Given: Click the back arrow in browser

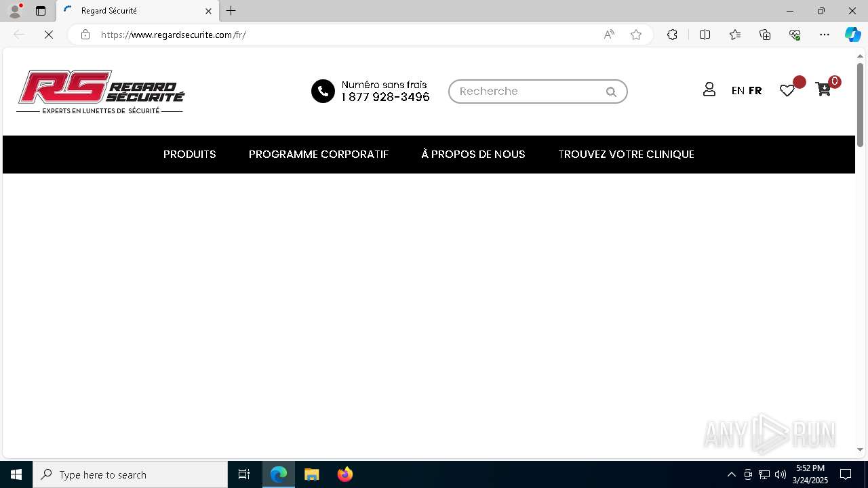Looking at the screenshot, I should click(19, 35).
